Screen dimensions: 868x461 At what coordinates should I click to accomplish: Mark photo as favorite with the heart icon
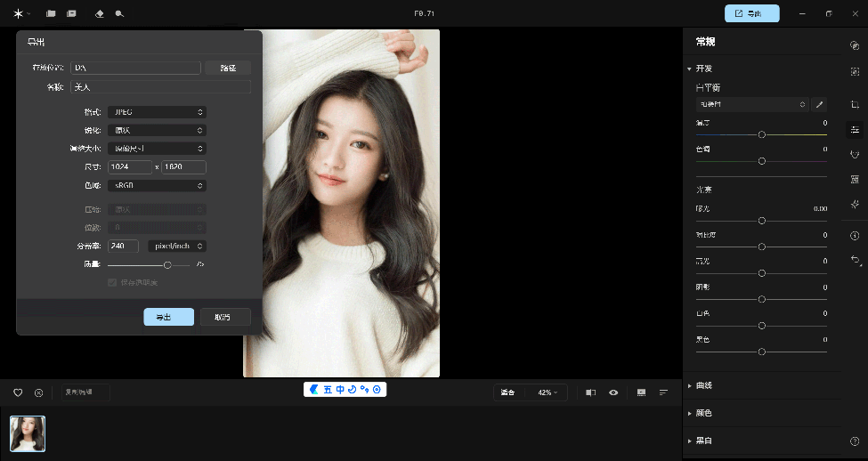coord(18,393)
